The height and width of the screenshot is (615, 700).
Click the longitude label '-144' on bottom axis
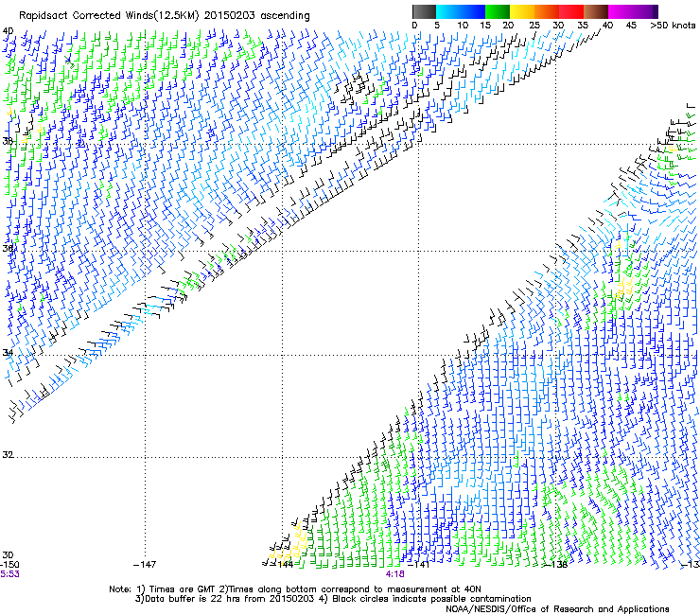[282, 565]
